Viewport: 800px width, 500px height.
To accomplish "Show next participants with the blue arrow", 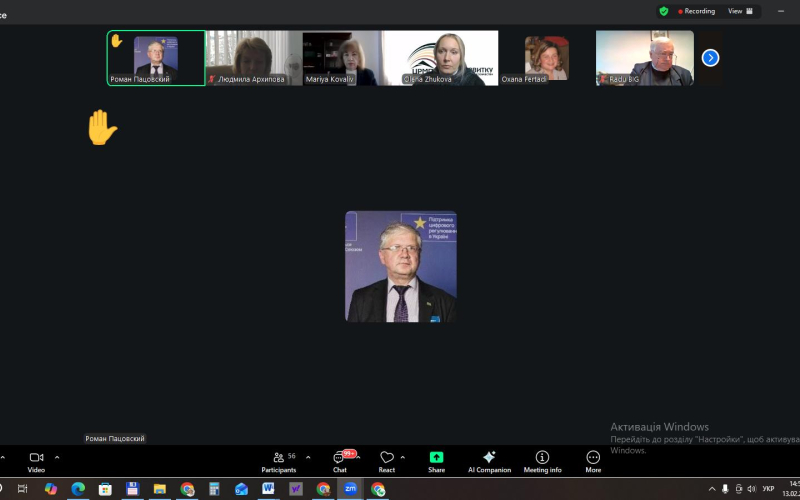I will coord(710,58).
